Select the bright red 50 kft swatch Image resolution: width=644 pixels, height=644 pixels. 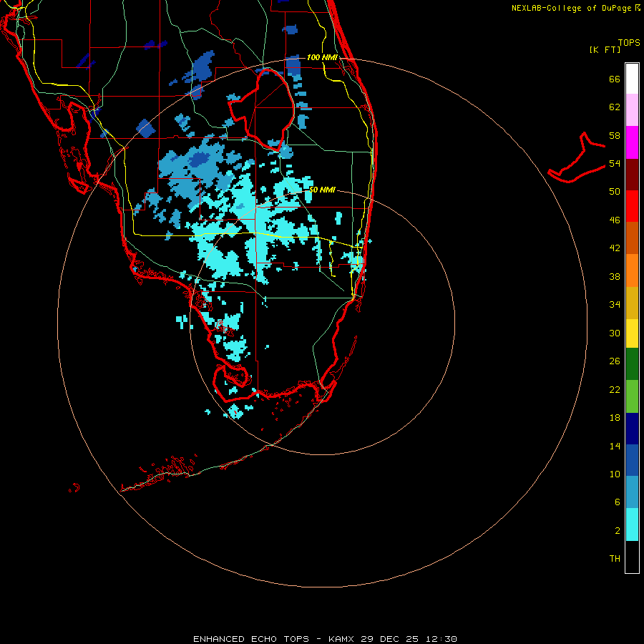[632, 206]
